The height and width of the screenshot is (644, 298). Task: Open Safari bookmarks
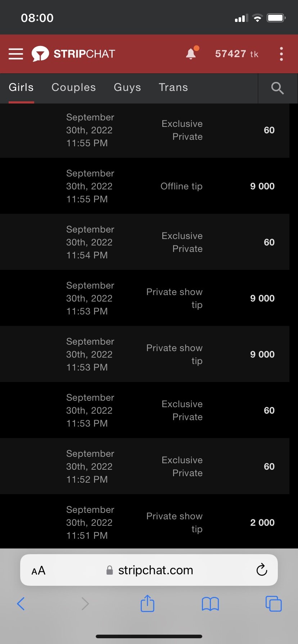pos(210,604)
